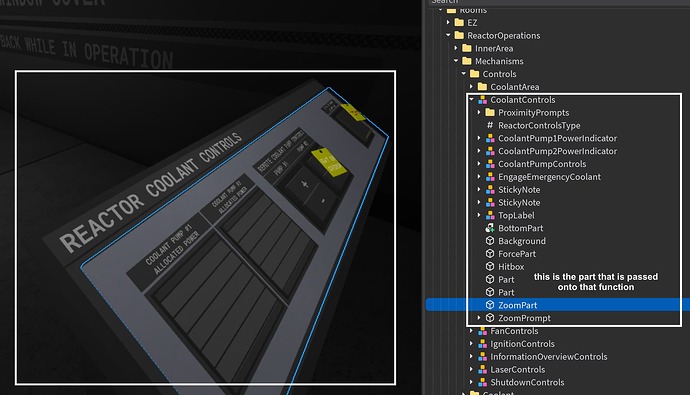Click the EngageEmergencyCoolant model icon
The width and height of the screenshot is (690, 395).
pos(490,177)
